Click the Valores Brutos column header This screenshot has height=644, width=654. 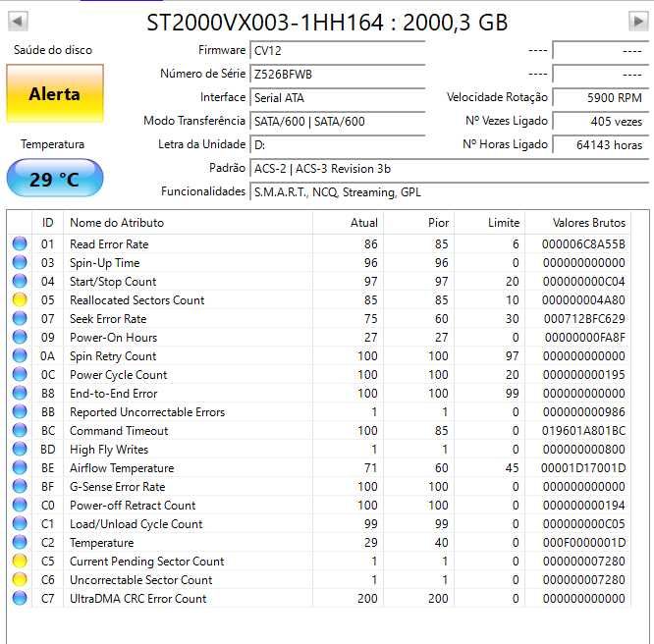[578, 222]
